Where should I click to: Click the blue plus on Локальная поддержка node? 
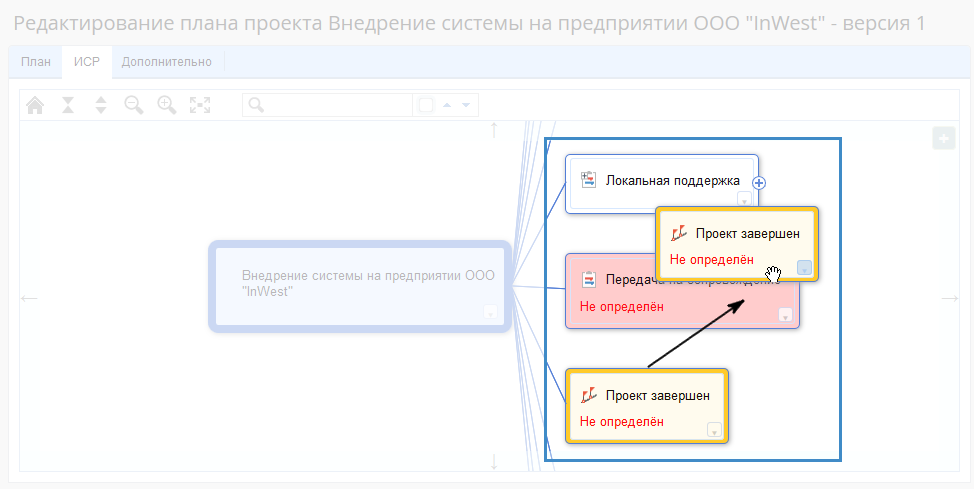759,183
